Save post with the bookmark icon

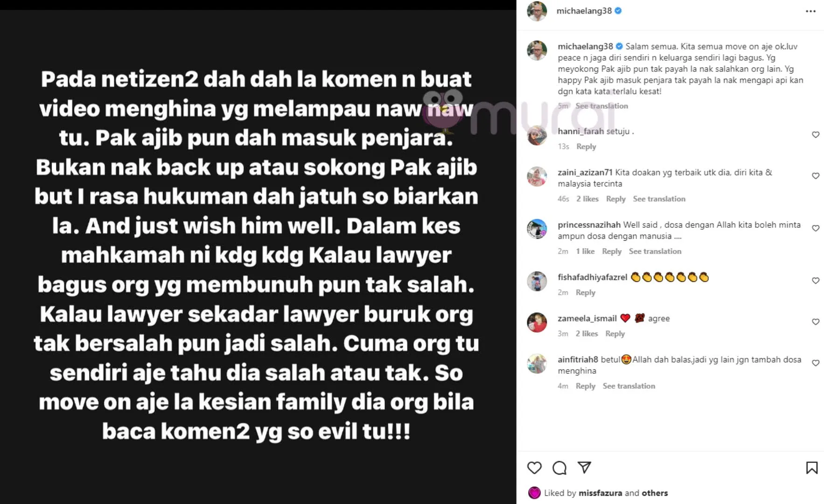point(812,468)
